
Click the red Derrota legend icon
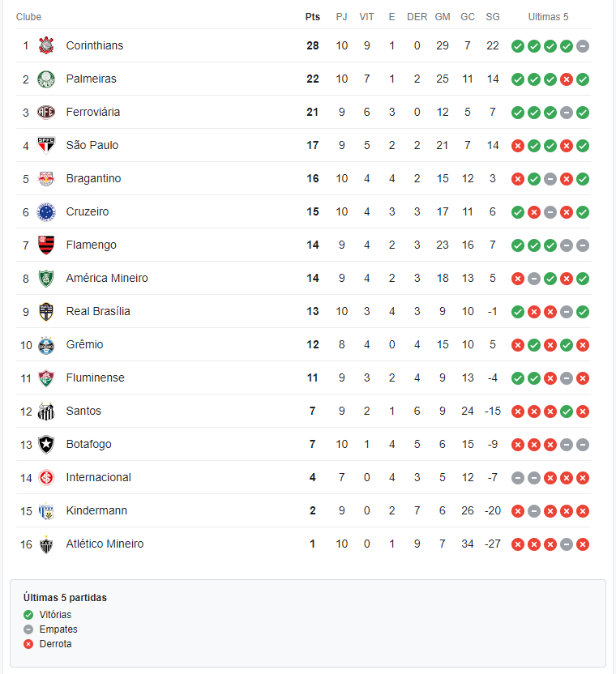(x=28, y=644)
